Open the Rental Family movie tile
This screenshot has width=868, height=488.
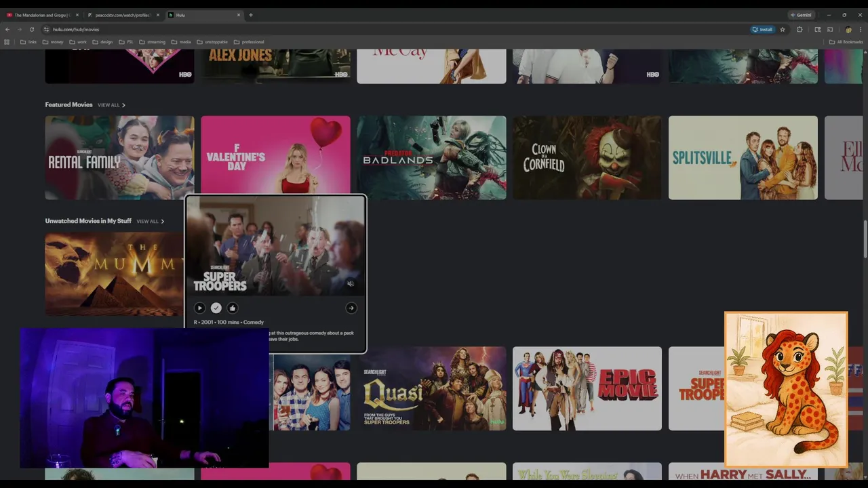[119, 158]
